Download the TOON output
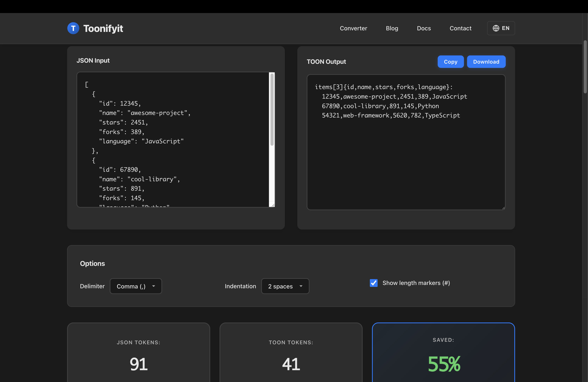Viewport: 588px width, 382px height. point(486,62)
